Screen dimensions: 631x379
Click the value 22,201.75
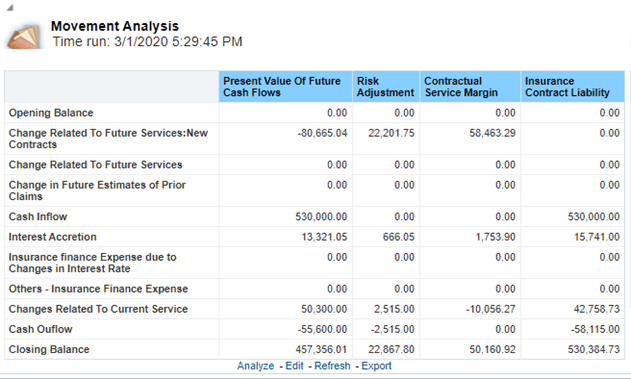[391, 133]
